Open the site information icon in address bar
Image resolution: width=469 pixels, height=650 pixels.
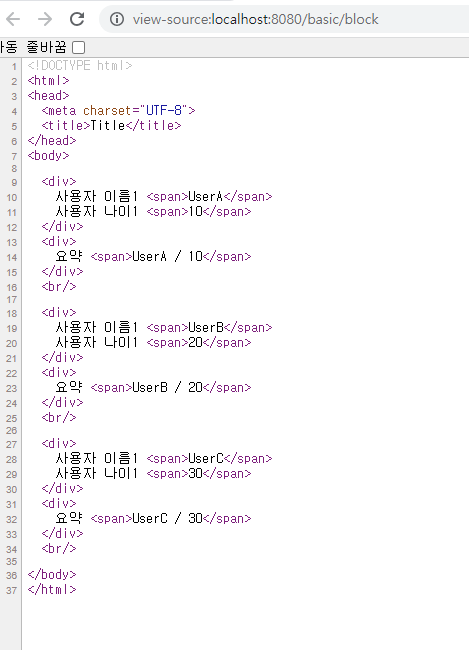pos(117,19)
